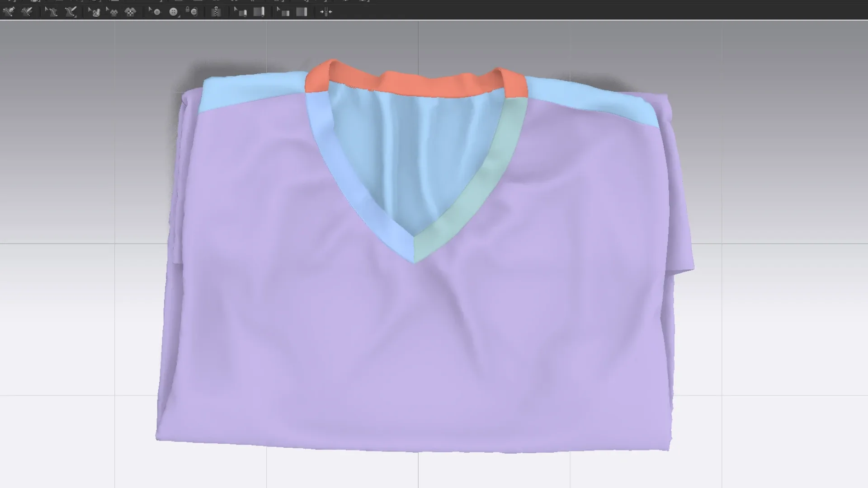This screenshot has width=868, height=488.
Task: Choose the Graphic placement shirt icon
Action: [x=131, y=12]
